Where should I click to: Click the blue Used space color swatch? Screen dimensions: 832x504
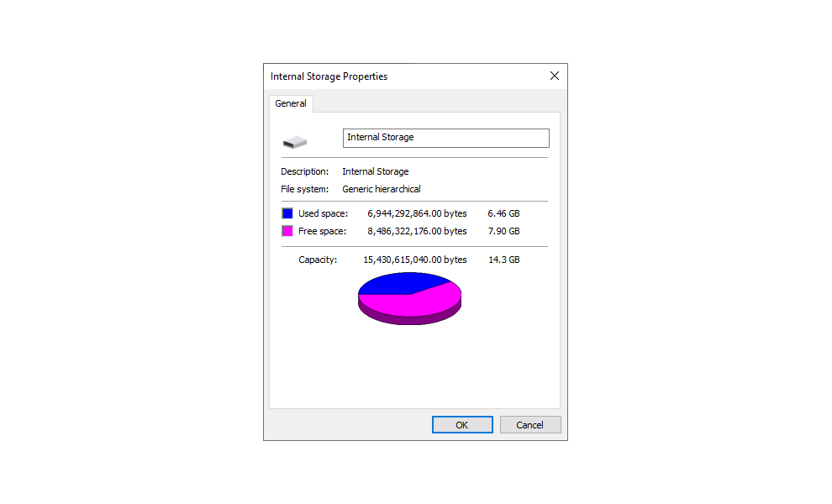[x=287, y=213]
